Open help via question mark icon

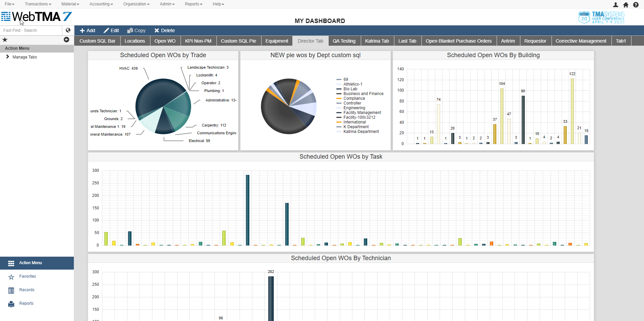pos(636,5)
